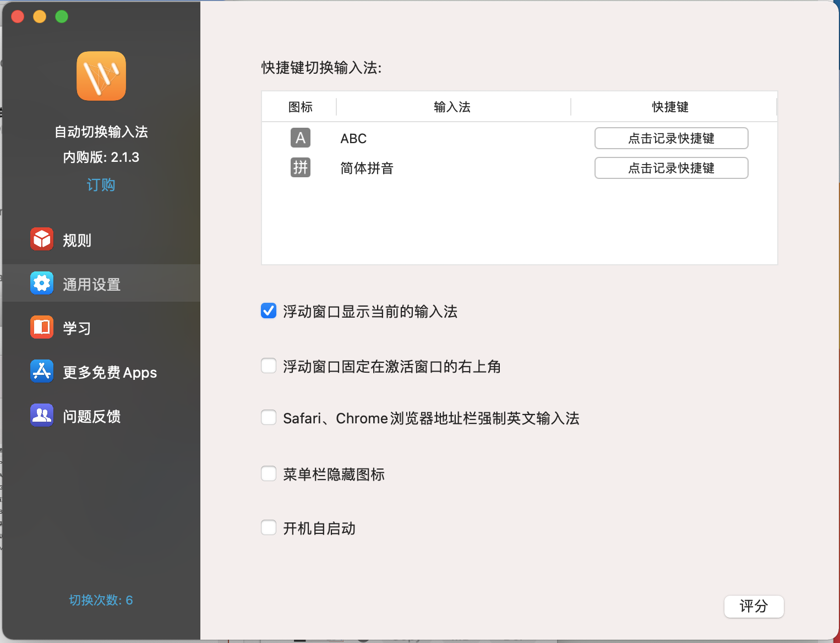The image size is (840, 643).
Task: Click the 快捷键切换输入法: heading
Action: click(x=321, y=68)
